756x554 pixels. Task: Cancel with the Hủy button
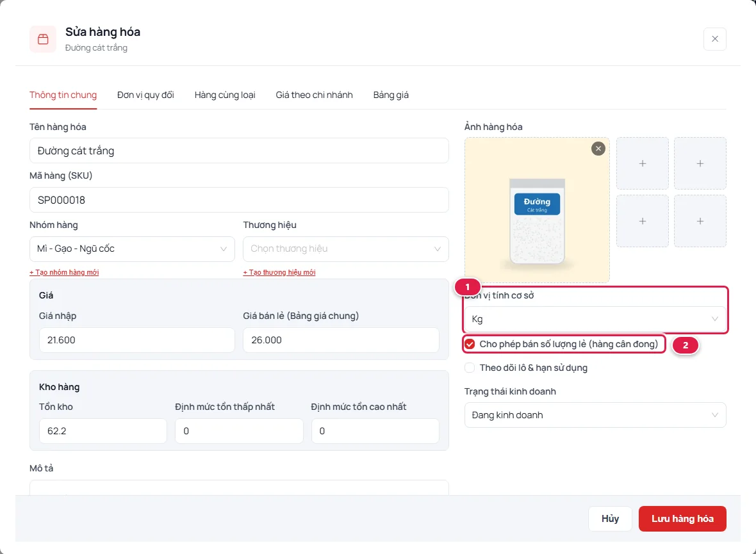click(x=610, y=519)
